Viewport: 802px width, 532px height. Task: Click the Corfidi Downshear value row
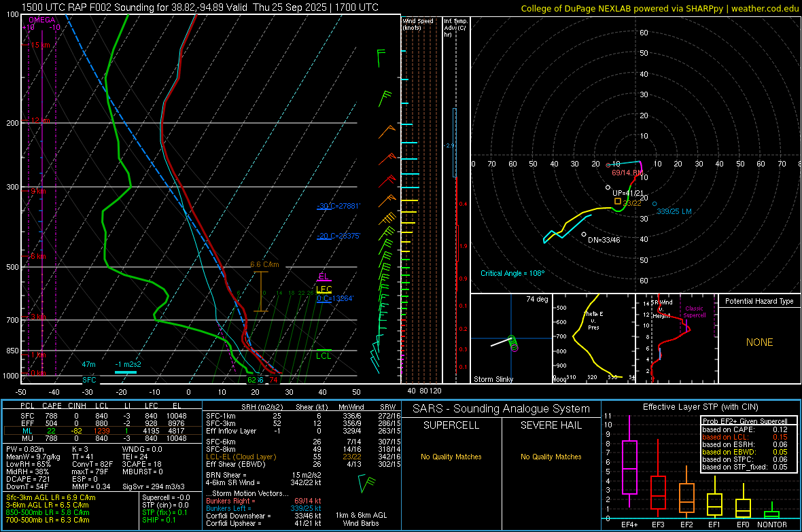tap(264, 516)
